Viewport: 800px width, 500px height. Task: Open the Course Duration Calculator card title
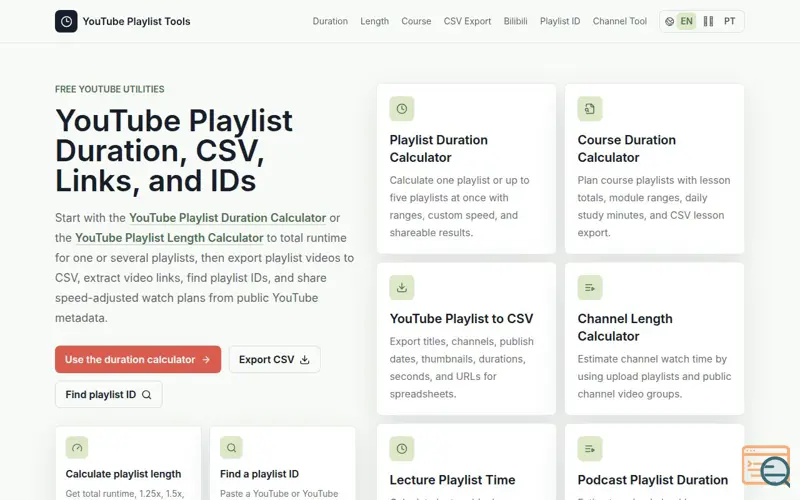[x=627, y=148]
